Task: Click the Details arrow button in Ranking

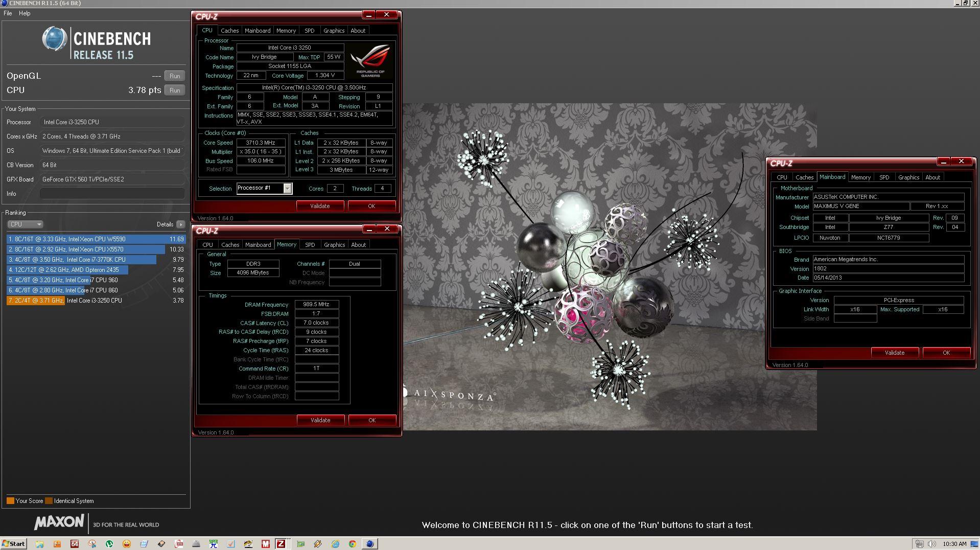Action: 180,224
